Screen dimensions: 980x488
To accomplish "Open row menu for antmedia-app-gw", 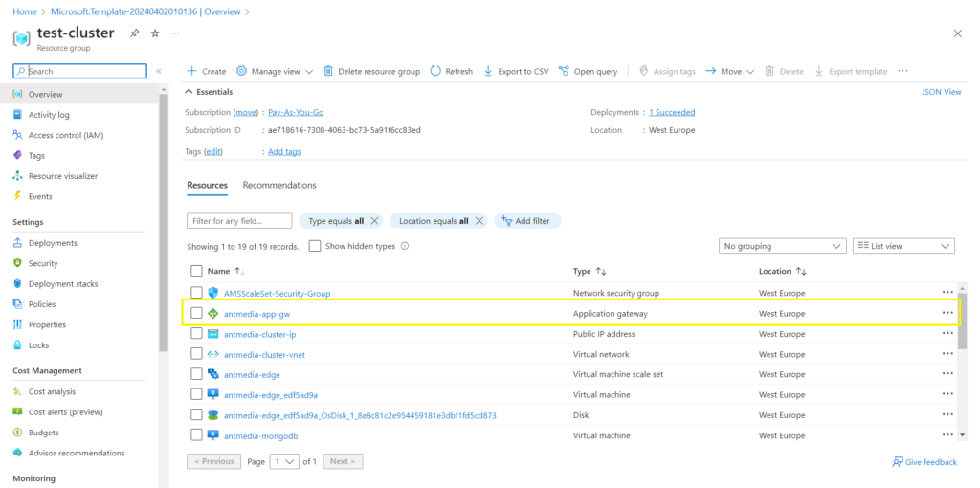I will [947, 313].
